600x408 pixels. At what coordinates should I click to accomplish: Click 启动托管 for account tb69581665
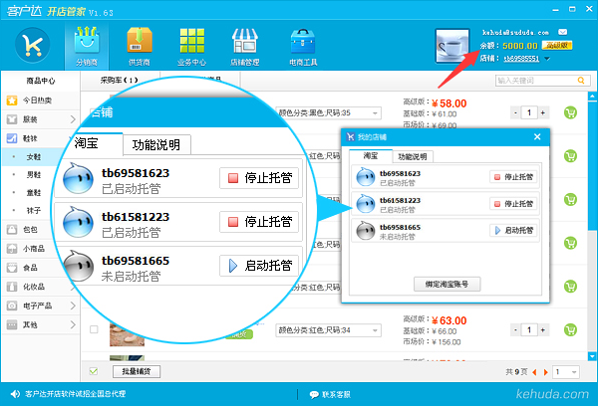(512, 230)
